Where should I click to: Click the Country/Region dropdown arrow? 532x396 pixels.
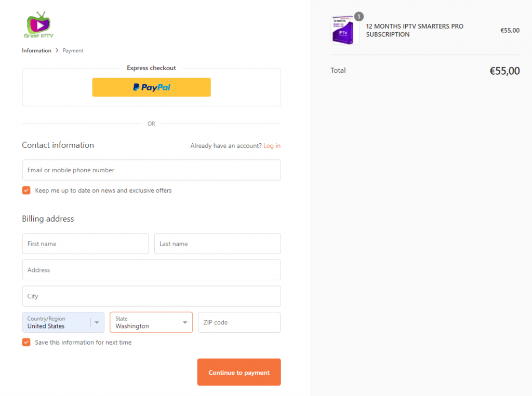97,322
